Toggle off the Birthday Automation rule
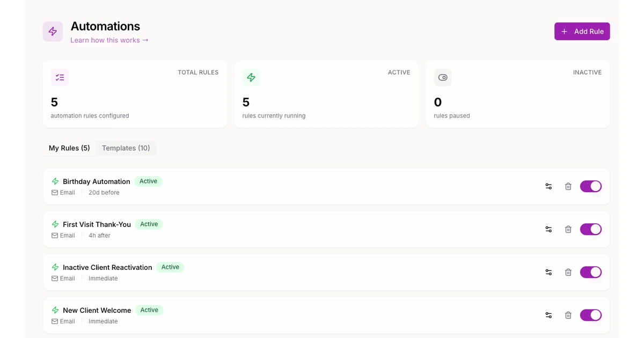This screenshot has width=644, height=338. pos(590,187)
